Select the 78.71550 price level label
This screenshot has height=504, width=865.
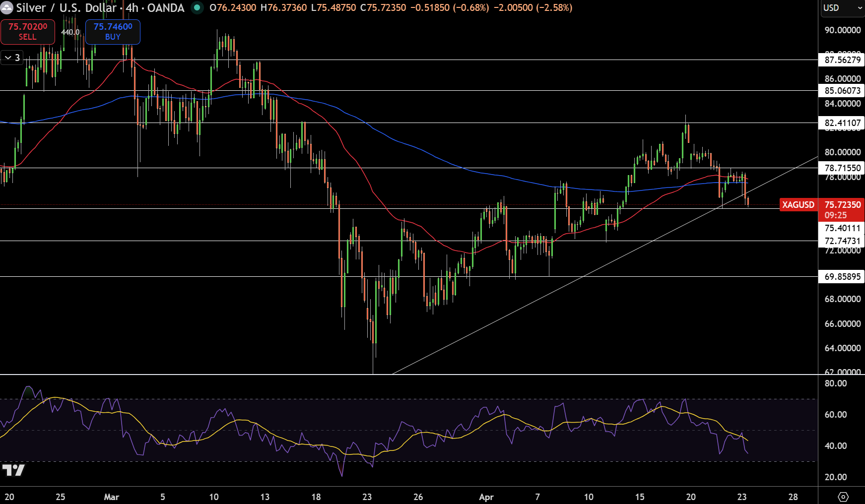842,168
